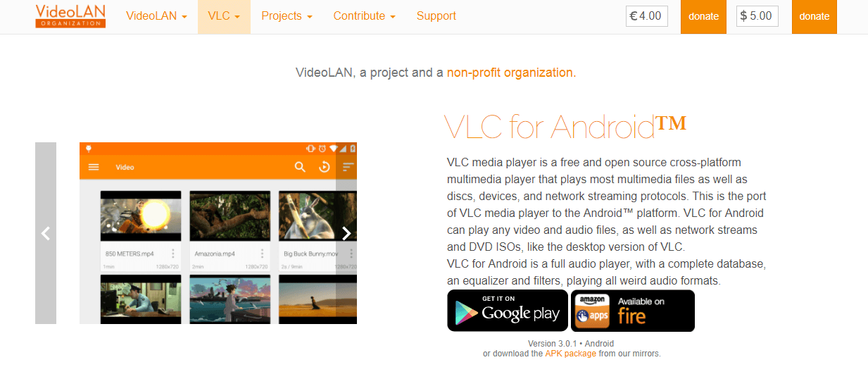
Task: Click donate button next to euro amount
Action: (x=703, y=16)
